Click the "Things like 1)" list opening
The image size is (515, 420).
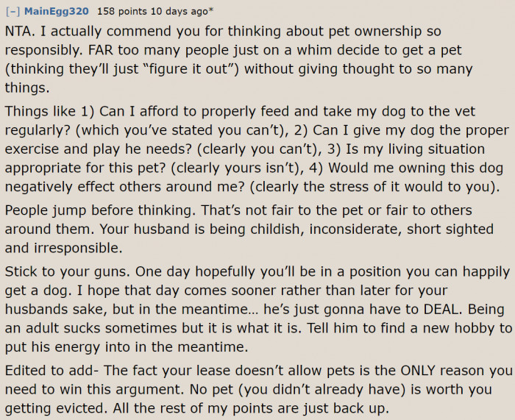pos(49,112)
